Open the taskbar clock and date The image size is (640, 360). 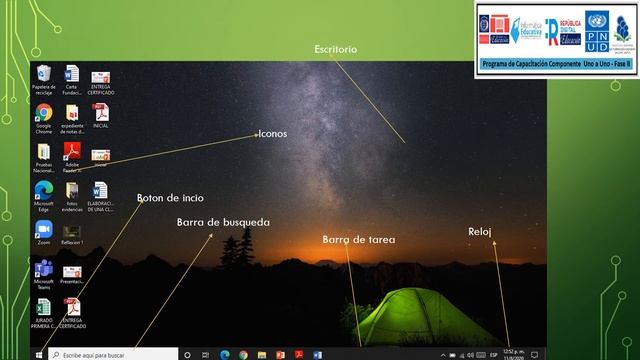click(x=514, y=354)
